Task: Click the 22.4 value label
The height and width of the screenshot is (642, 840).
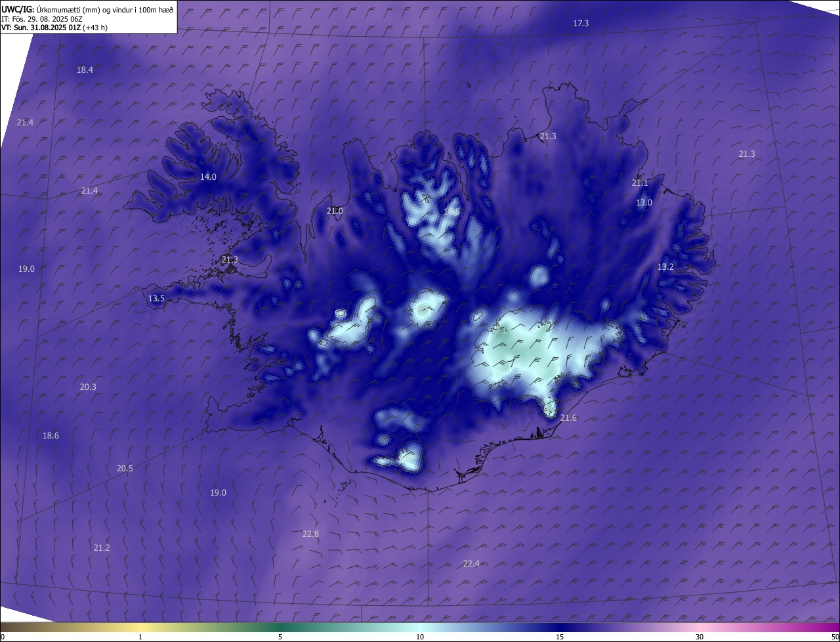Action: click(x=471, y=564)
